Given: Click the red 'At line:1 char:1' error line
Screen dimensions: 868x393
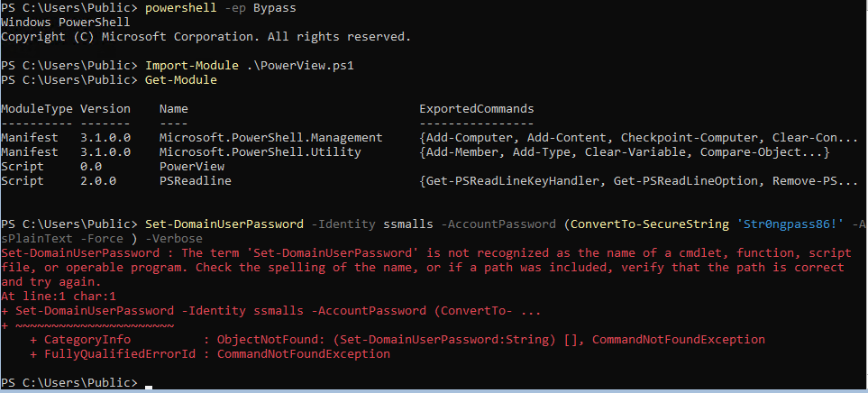Looking at the screenshot, I should pos(59,297).
